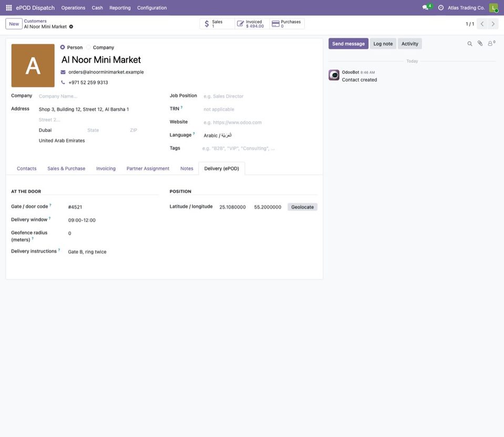Click the Sales dollar stat button
This screenshot has width=504, height=437.
pyautogui.click(x=217, y=24)
